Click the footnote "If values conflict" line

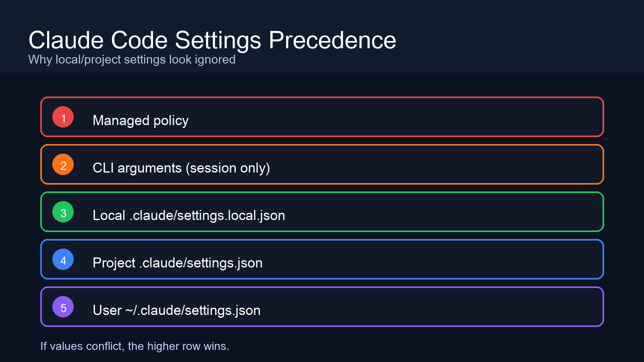134,346
